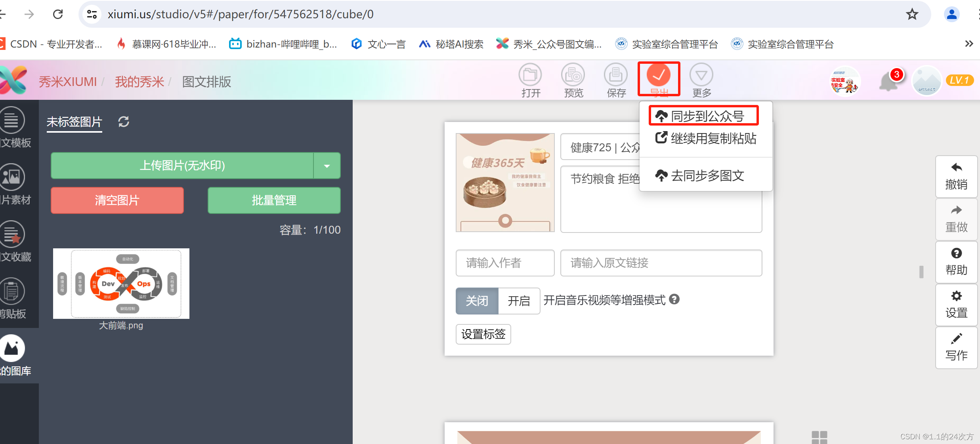
Task: Bookmark this page with star icon
Action: click(912, 15)
